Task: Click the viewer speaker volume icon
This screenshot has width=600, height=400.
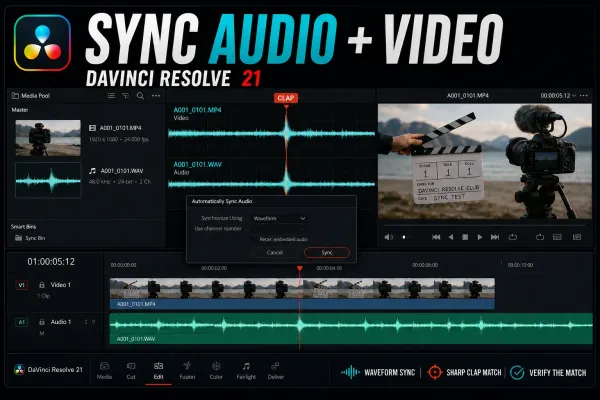Action: pyautogui.click(x=388, y=237)
